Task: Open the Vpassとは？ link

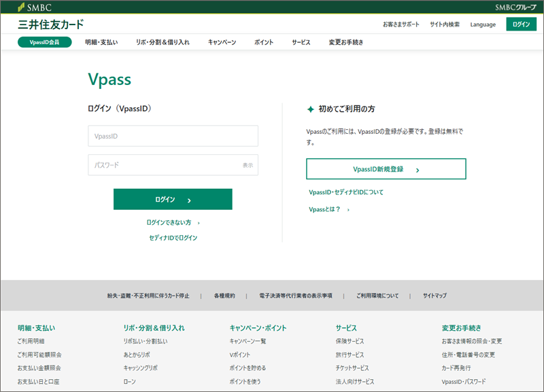Action: (329, 209)
